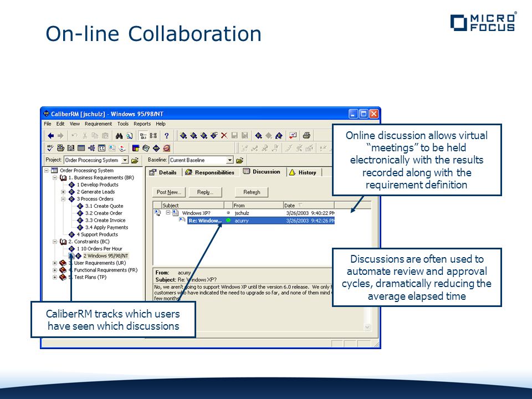Image resolution: width=532 pixels, height=399 pixels.
Task: Click message pane scrollbar down arrow
Action: point(367,327)
